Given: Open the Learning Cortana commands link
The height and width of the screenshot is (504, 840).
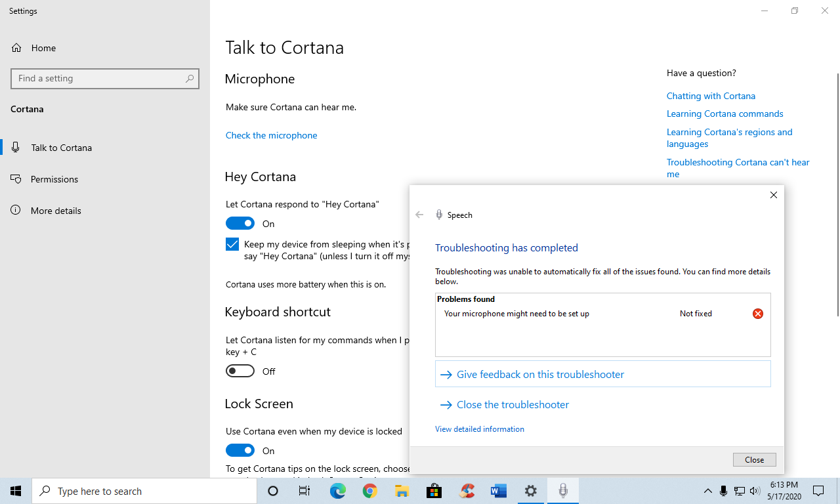Looking at the screenshot, I should point(725,114).
